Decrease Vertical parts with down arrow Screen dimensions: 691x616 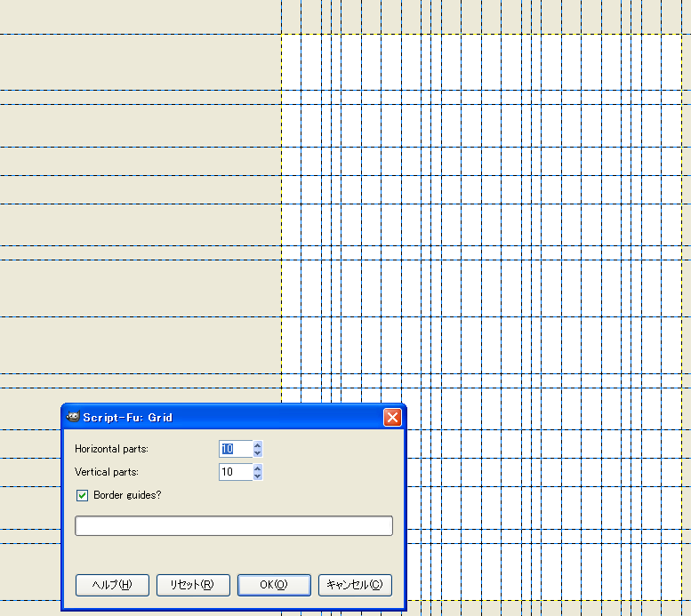point(258,476)
